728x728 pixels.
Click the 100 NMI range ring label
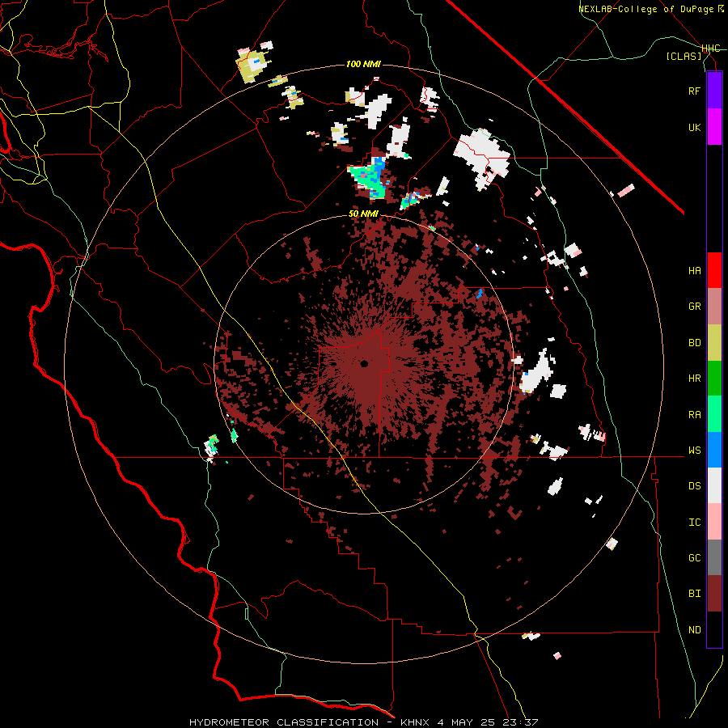click(363, 64)
